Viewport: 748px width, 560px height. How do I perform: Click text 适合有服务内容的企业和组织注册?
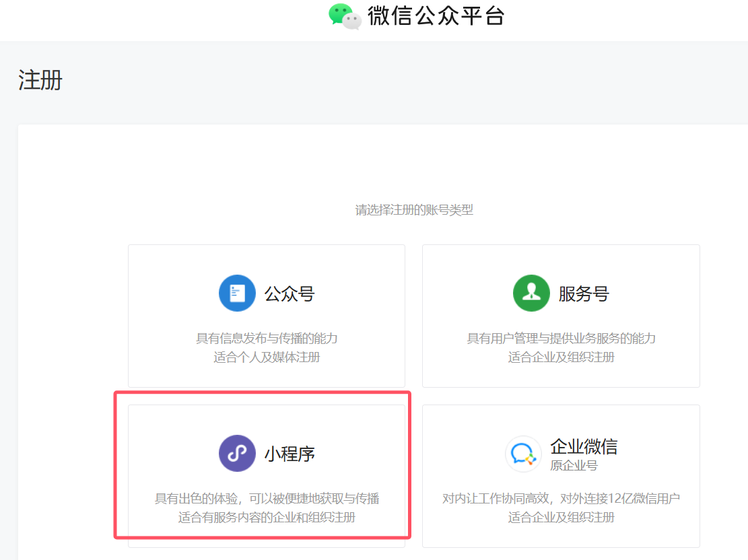pyautogui.click(x=267, y=517)
